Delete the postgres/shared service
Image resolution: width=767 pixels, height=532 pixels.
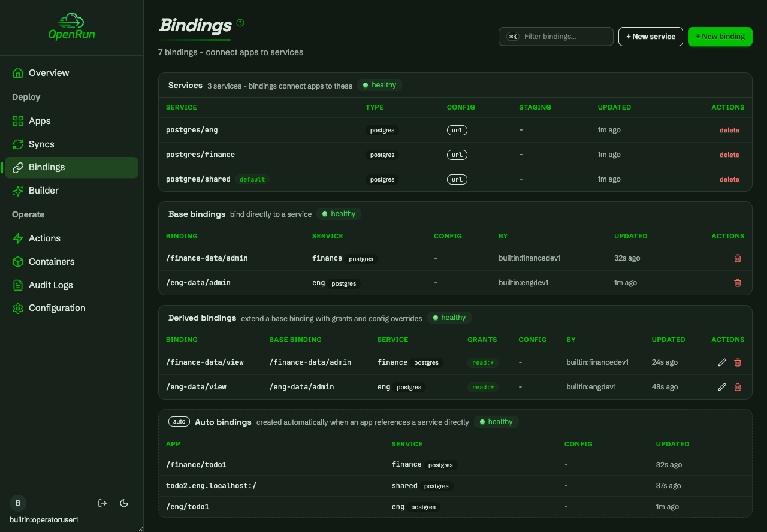(729, 179)
